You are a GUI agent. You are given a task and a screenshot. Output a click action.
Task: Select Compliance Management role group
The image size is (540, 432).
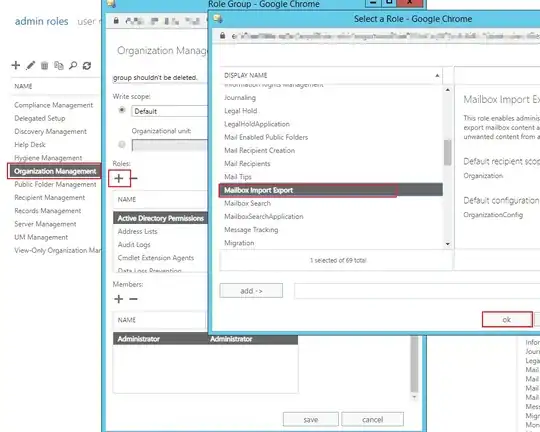pyautogui.click(x=54, y=105)
